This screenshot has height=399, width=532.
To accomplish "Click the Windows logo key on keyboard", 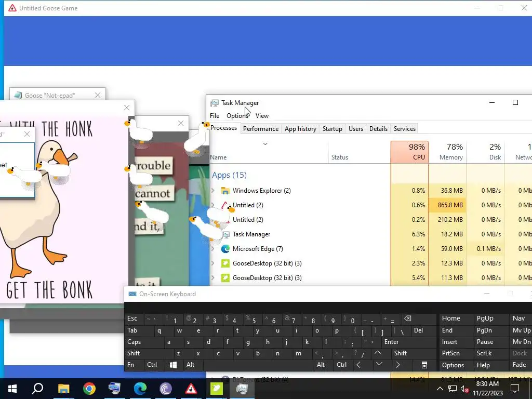I will coord(173,365).
